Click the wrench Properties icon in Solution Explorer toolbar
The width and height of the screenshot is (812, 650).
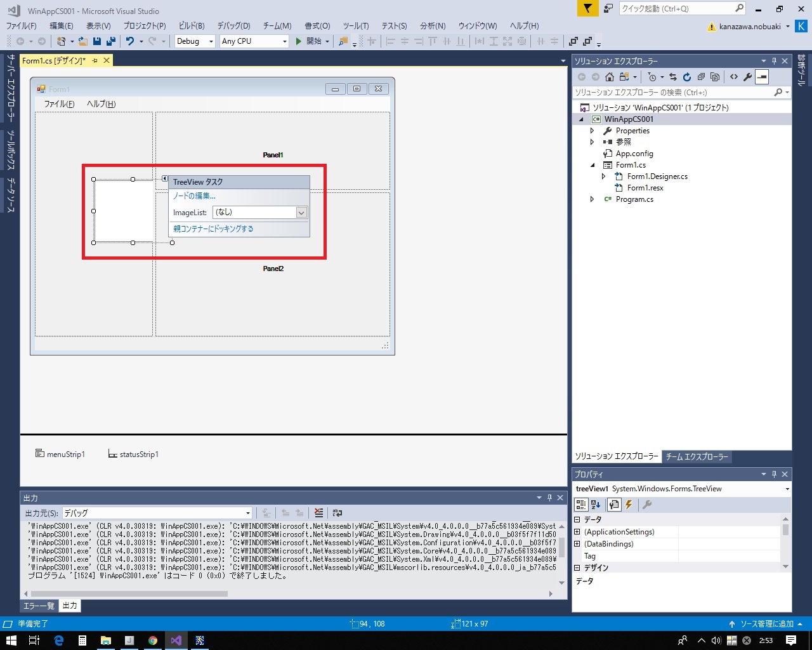pos(748,77)
